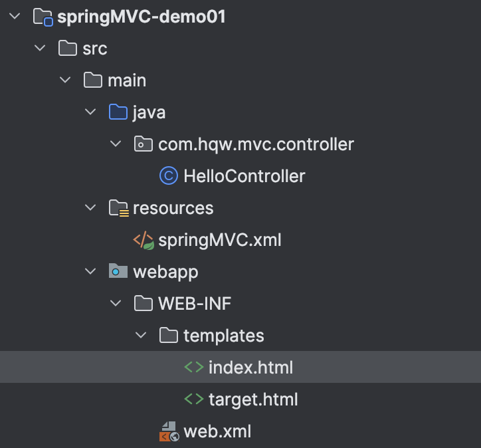Click the webapp web folder icon
Screen dimensions: 481x448
coord(118,272)
